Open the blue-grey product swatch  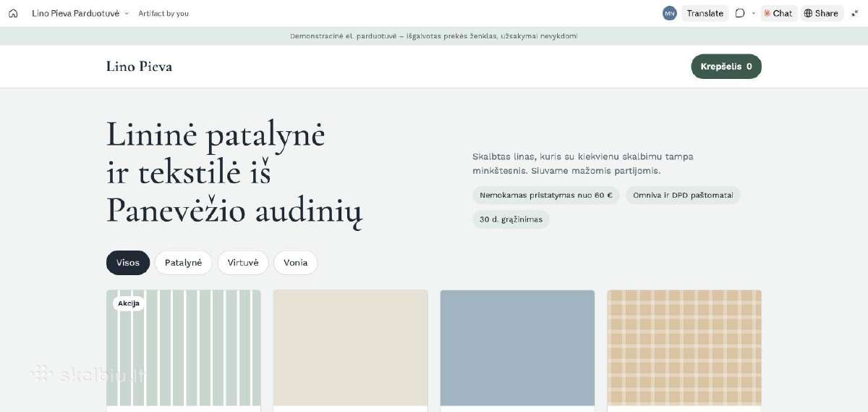pos(517,348)
